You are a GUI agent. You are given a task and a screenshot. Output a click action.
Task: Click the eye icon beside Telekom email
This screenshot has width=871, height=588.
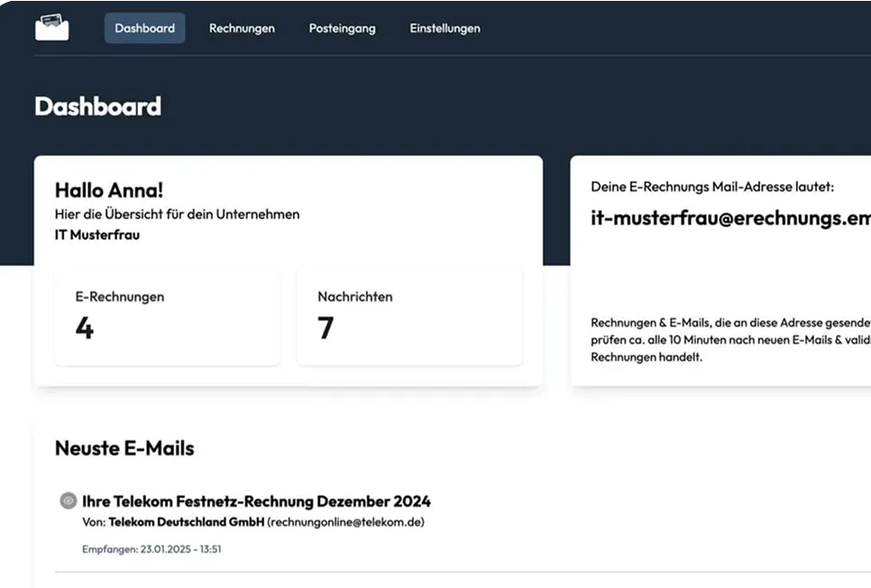(68, 501)
